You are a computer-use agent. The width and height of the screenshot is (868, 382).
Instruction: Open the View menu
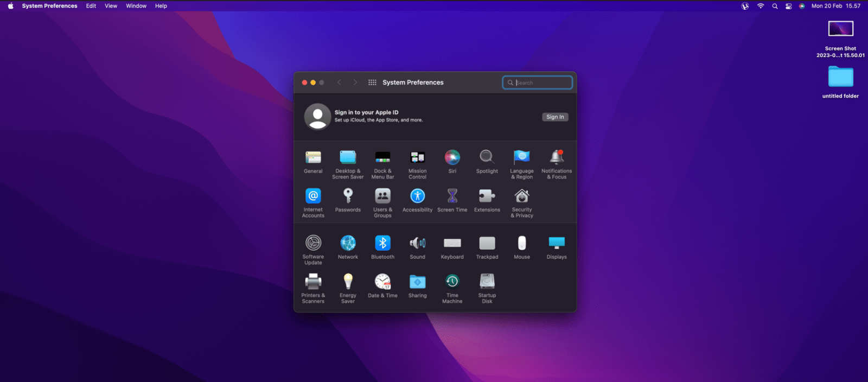[111, 6]
